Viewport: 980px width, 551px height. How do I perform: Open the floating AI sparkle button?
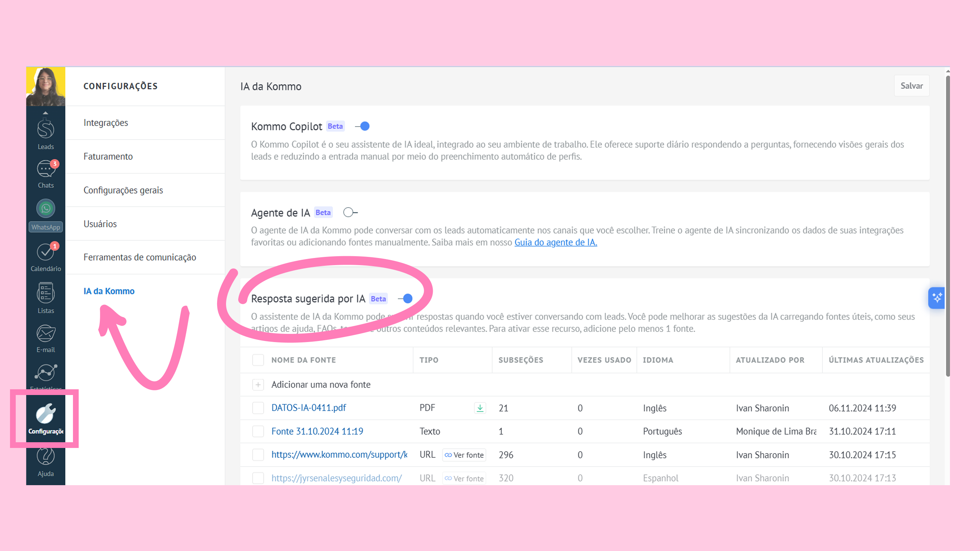pos(936,298)
